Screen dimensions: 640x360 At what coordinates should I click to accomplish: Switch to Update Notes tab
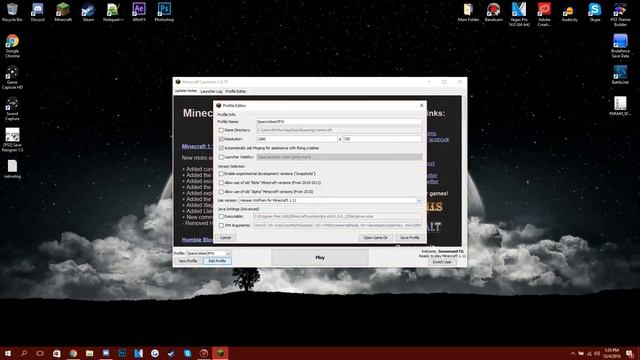[x=186, y=91]
